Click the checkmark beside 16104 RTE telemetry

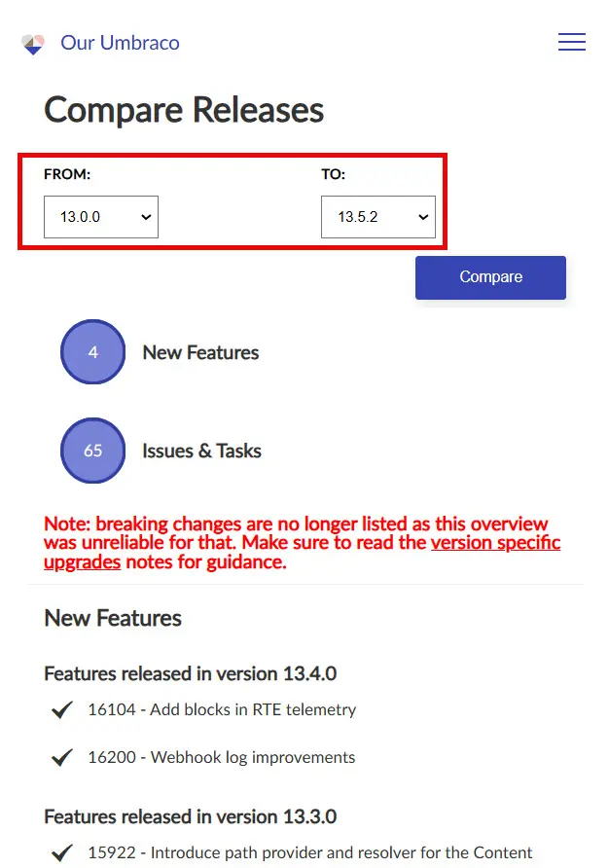click(x=61, y=710)
